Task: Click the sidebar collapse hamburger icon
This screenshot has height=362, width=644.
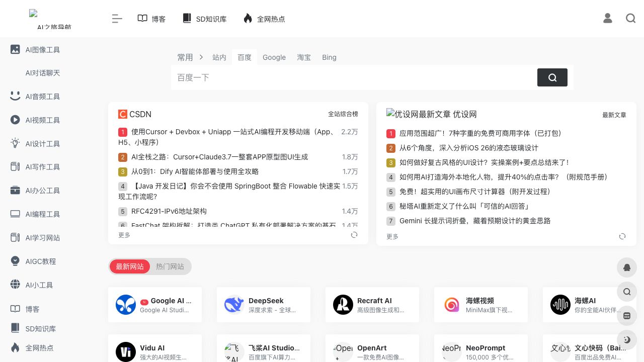Action: pyautogui.click(x=117, y=19)
